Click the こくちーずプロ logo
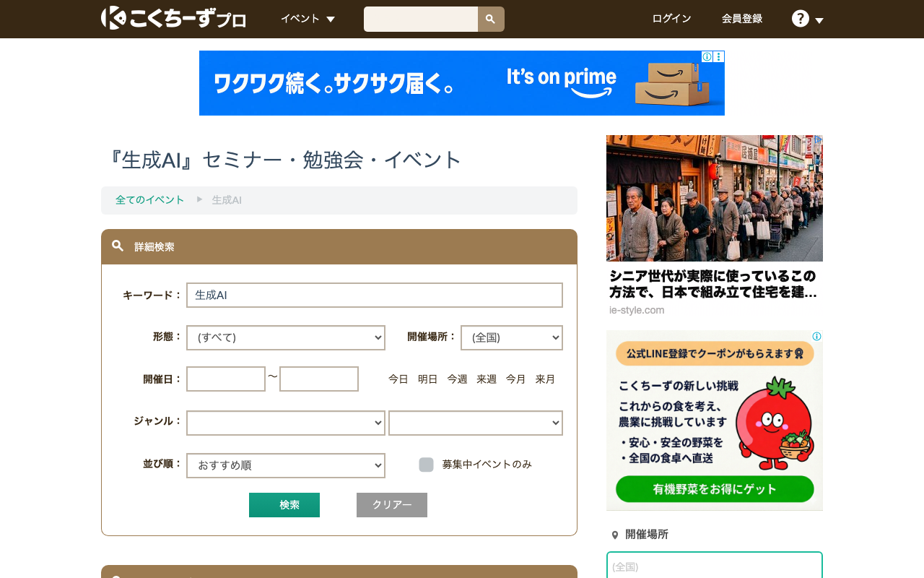Screen dimensions: 924x578 pos(173,18)
